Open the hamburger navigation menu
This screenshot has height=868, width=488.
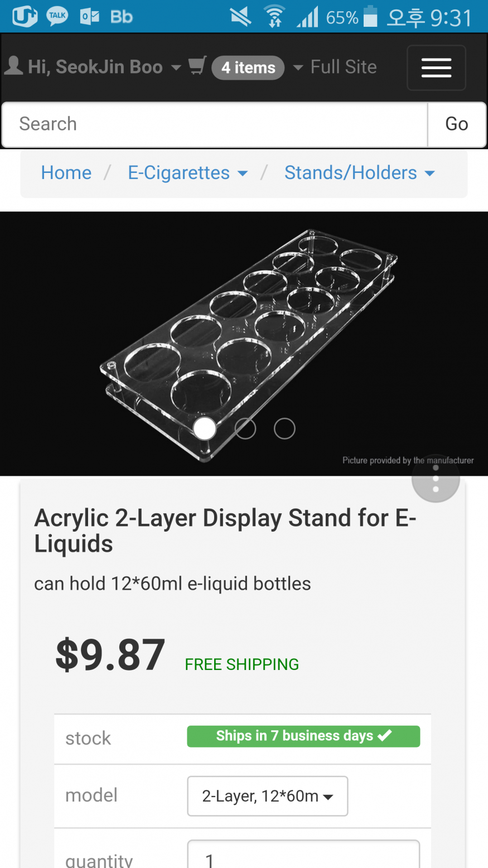point(436,67)
